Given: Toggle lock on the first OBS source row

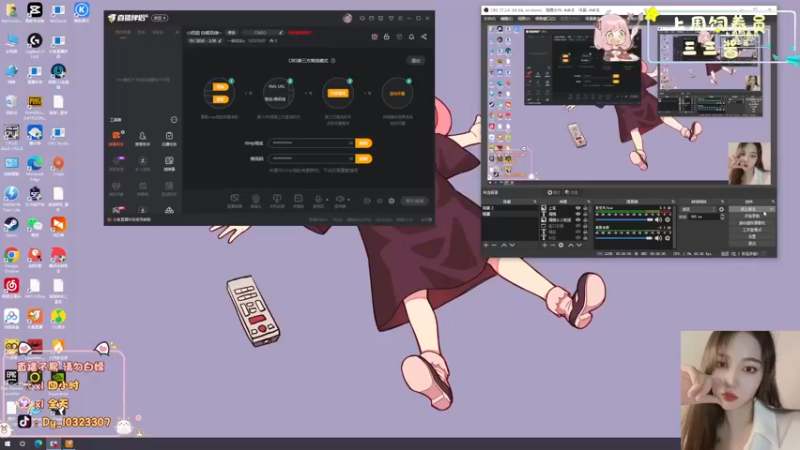Looking at the screenshot, I should (x=585, y=208).
